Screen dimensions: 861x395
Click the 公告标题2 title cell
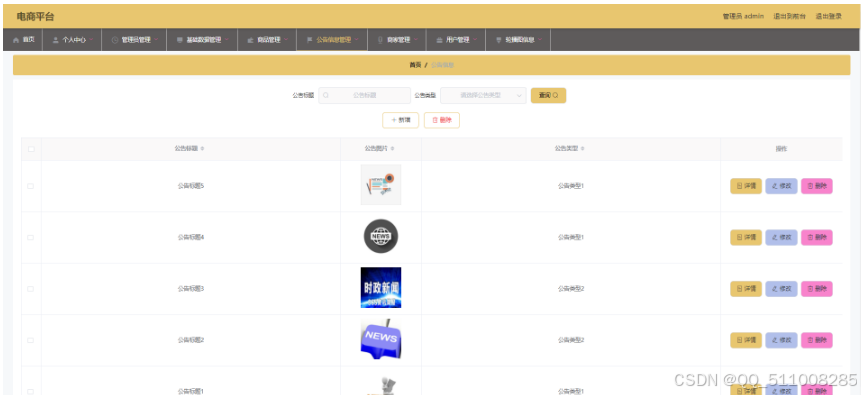tap(191, 341)
